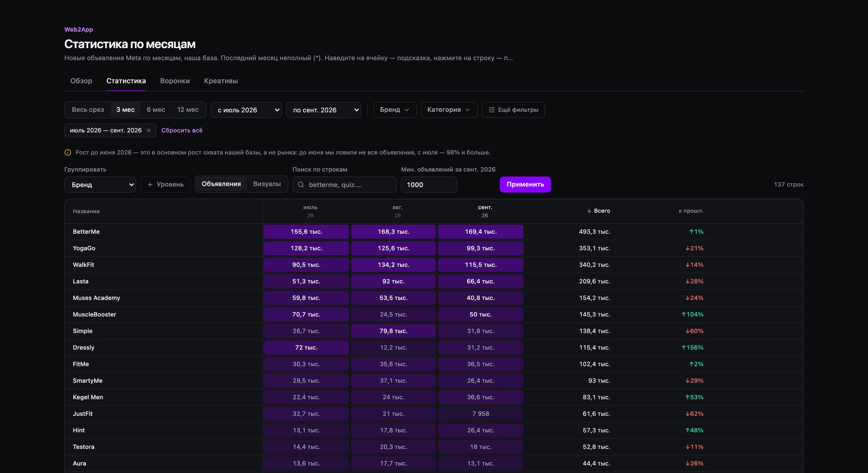This screenshot has height=473, width=868.
Task: Click Dressly July cell 72 тыс.
Action: (x=306, y=348)
